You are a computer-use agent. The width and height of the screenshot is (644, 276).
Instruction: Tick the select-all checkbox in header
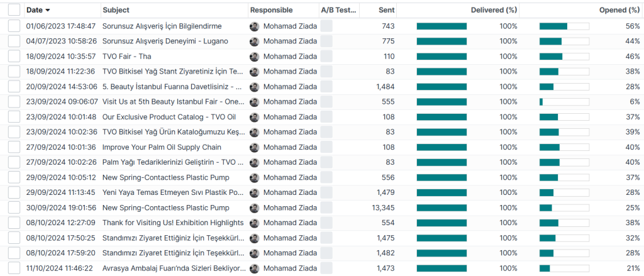coord(14,10)
